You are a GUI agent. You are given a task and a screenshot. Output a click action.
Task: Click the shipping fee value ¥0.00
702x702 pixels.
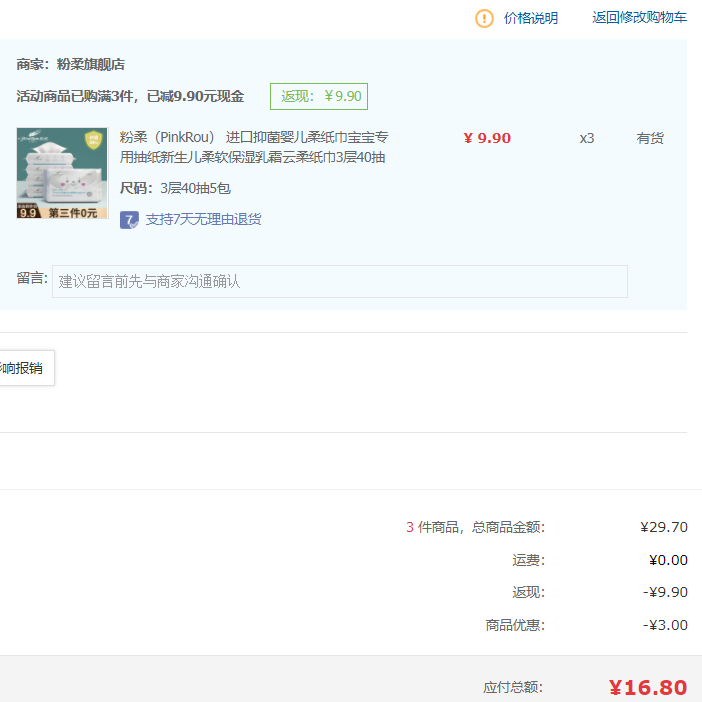[668, 560]
